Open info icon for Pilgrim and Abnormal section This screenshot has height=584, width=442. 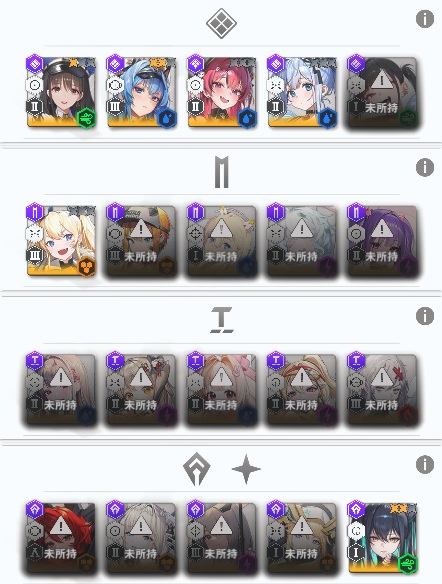point(424,464)
